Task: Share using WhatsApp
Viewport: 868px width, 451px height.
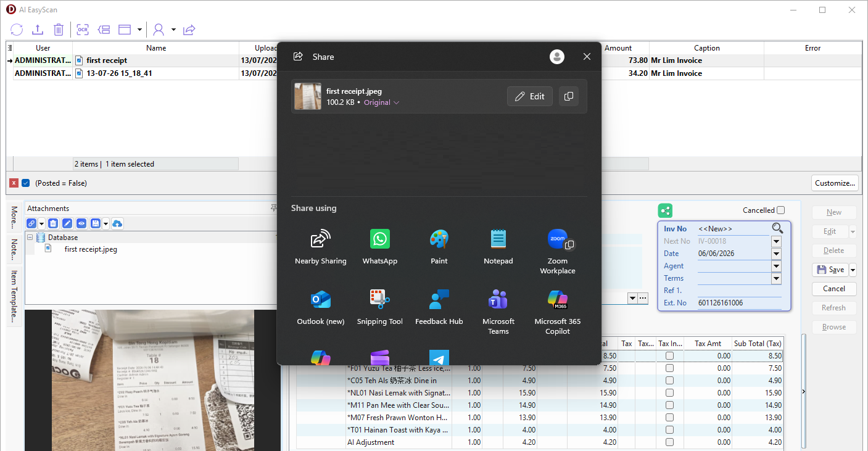Action: (x=380, y=247)
